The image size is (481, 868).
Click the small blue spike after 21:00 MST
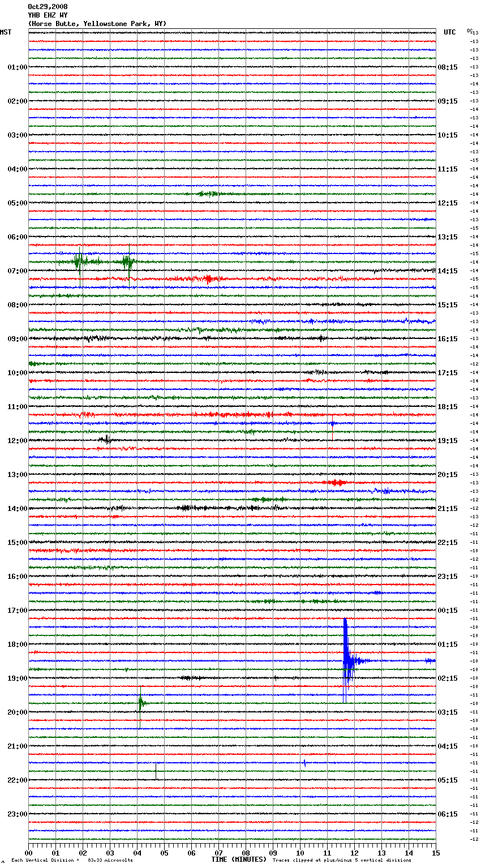[x=304, y=763]
